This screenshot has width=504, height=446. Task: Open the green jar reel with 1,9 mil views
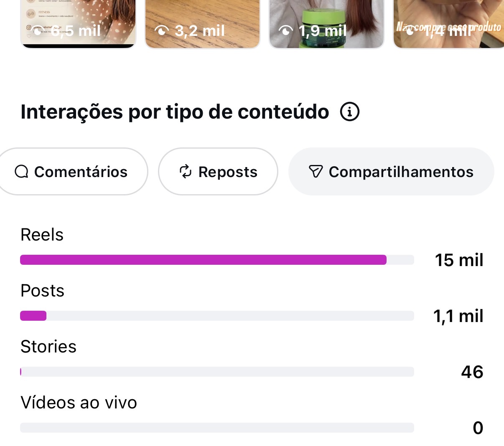point(326,24)
